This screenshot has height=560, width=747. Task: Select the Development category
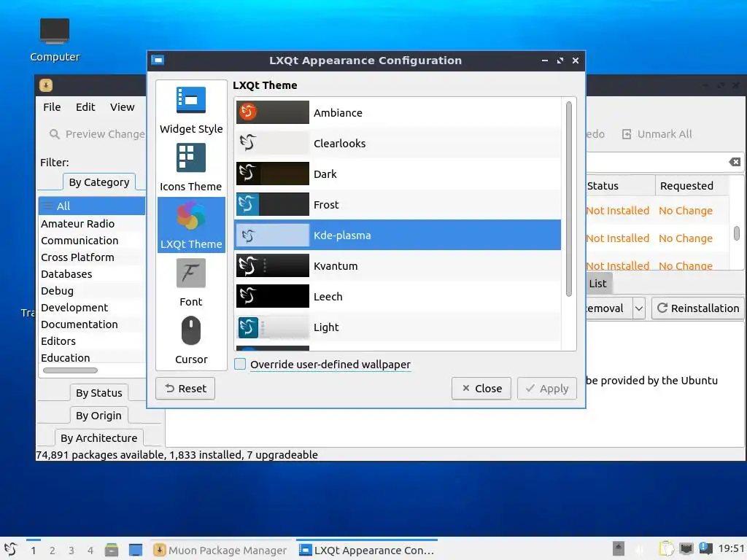point(92,308)
